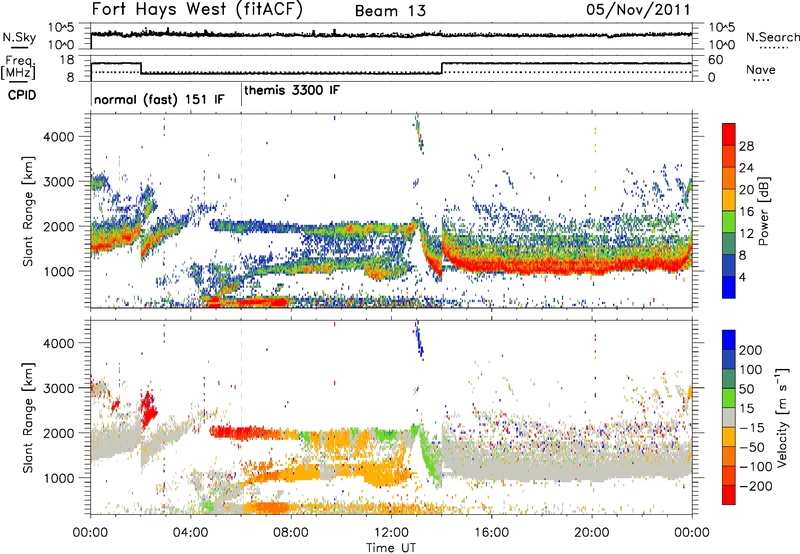Click the 'Slant Range [km]' label of the power panel
Viewport: 800px width, 554px height.
click(x=28, y=211)
